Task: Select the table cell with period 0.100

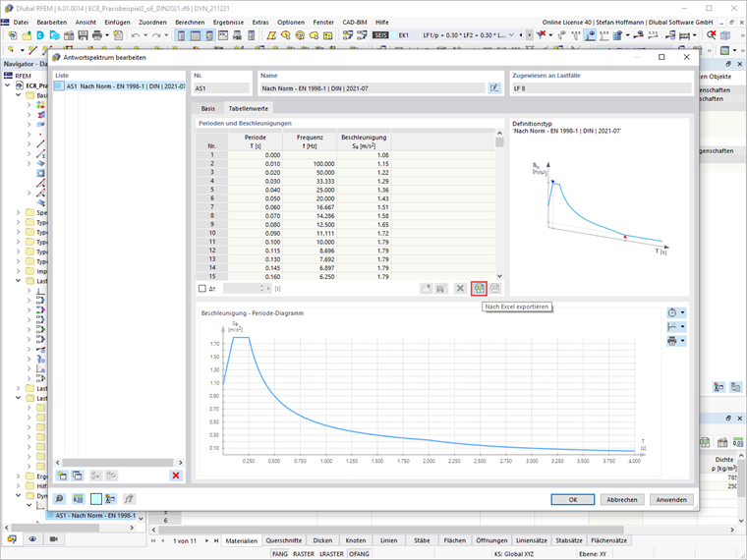Action: [x=256, y=242]
